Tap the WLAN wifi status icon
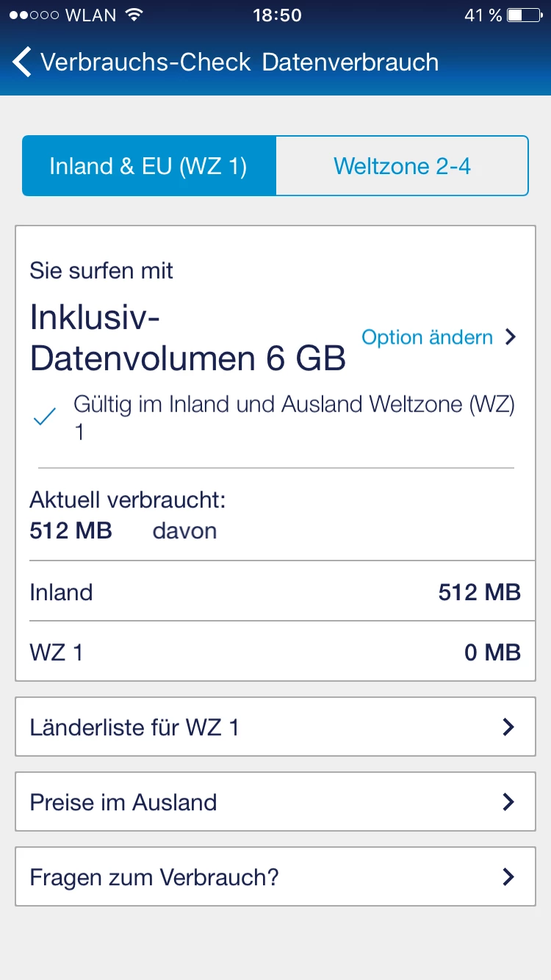Image resolution: width=551 pixels, height=980 pixels. (x=133, y=15)
